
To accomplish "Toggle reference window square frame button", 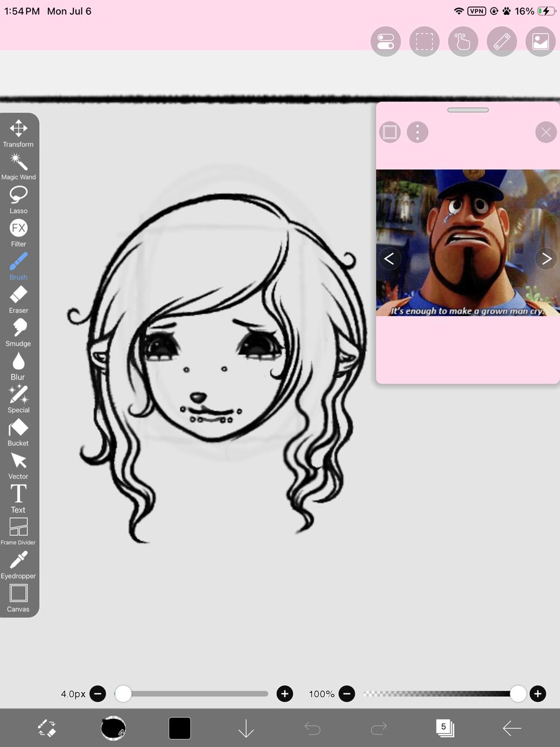I will pyautogui.click(x=390, y=132).
